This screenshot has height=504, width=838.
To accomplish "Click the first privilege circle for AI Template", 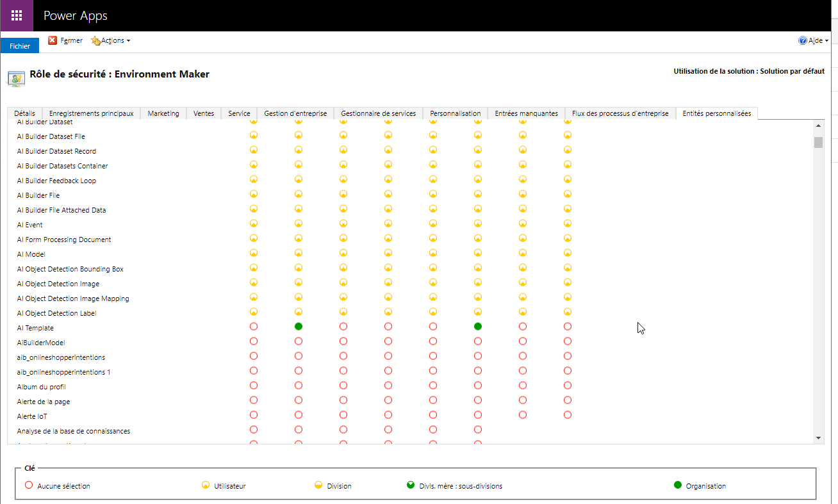I will (x=254, y=327).
